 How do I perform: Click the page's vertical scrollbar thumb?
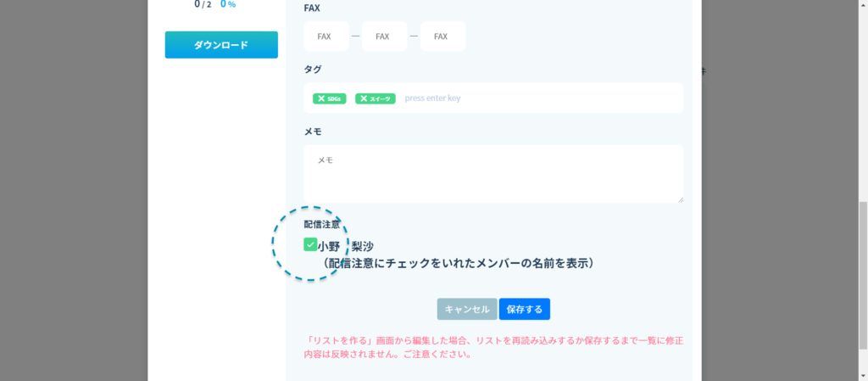[x=862, y=276]
